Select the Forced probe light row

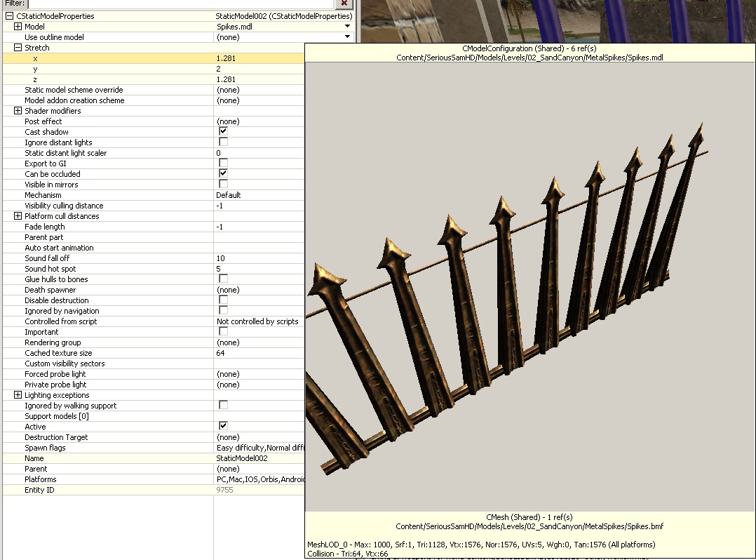(154, 374)
